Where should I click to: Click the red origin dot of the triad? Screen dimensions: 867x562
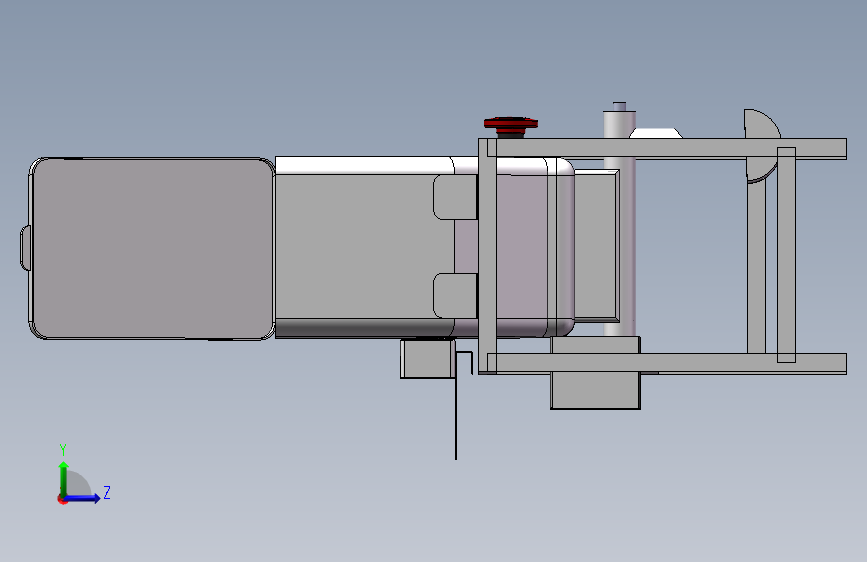point(61,499)
